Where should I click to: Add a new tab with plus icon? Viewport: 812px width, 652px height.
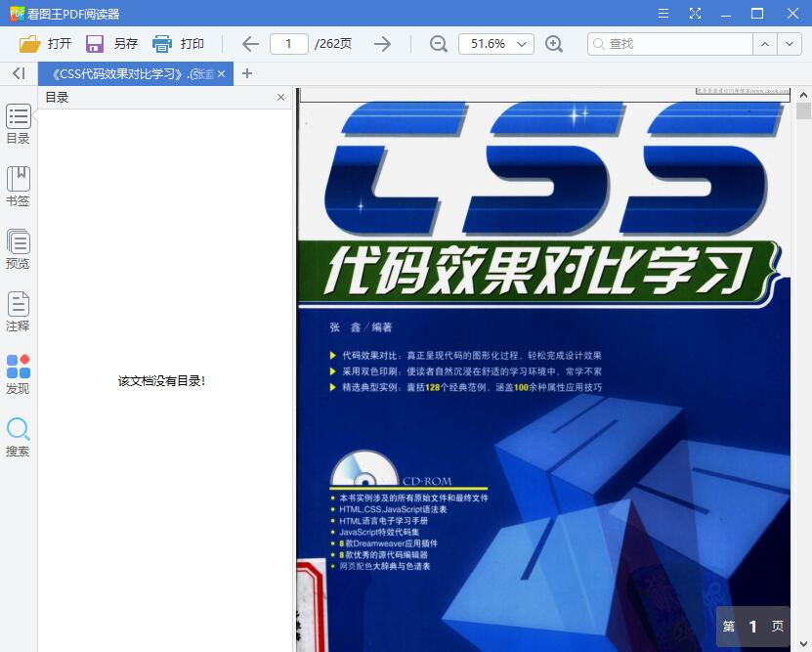click(247, 73)
